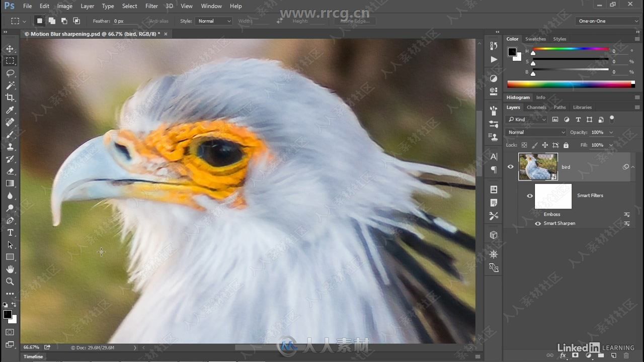644x362 pixels.
Task: Click the foreground color swatch in toolbox
Action: coord(8,315)
